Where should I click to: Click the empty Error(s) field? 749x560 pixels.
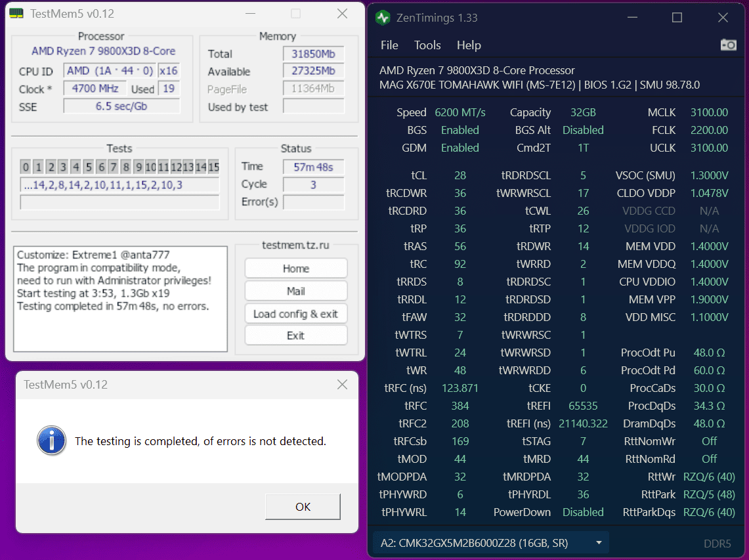[x=313, y=202]
